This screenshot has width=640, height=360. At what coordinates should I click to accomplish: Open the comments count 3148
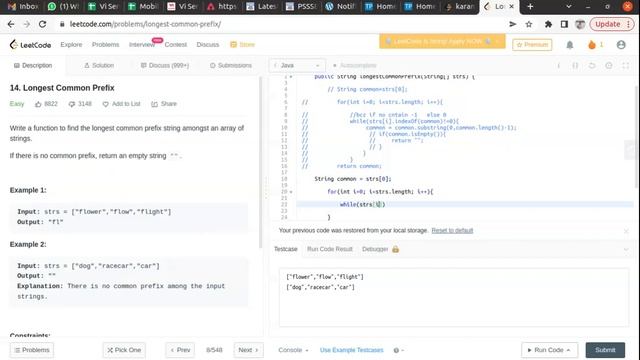pos(80,104)
